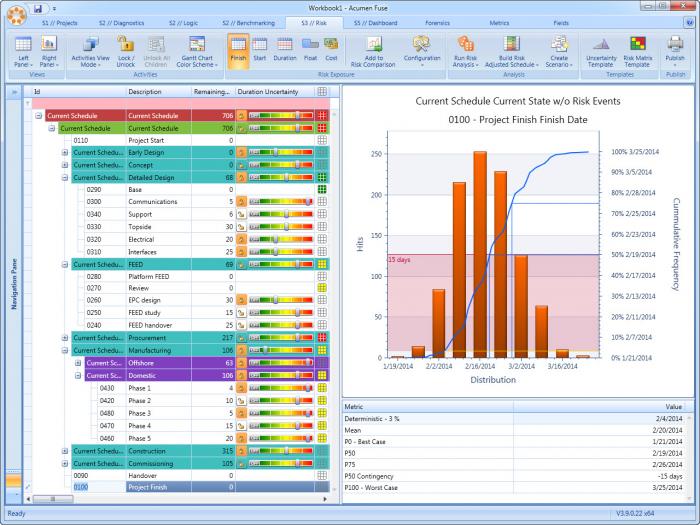The image size is (700, 525).
Task: Select the Finish risk exposure view
Action: coord(238,51)
